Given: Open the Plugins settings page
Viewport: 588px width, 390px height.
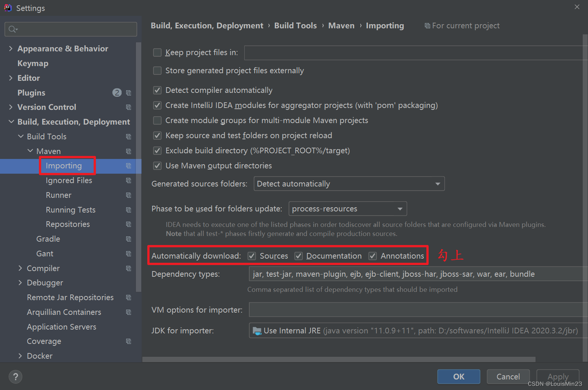Looking at the screenshot, I should 31,93.
